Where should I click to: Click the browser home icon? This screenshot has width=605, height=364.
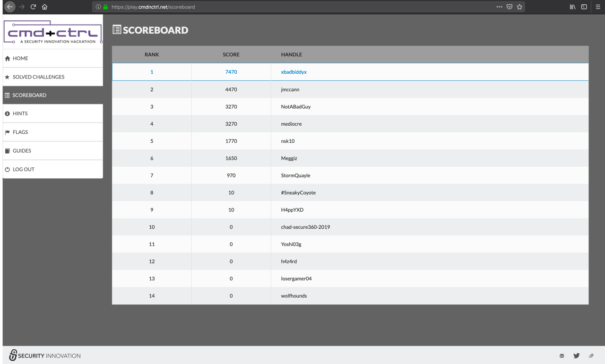pos(44,7)
